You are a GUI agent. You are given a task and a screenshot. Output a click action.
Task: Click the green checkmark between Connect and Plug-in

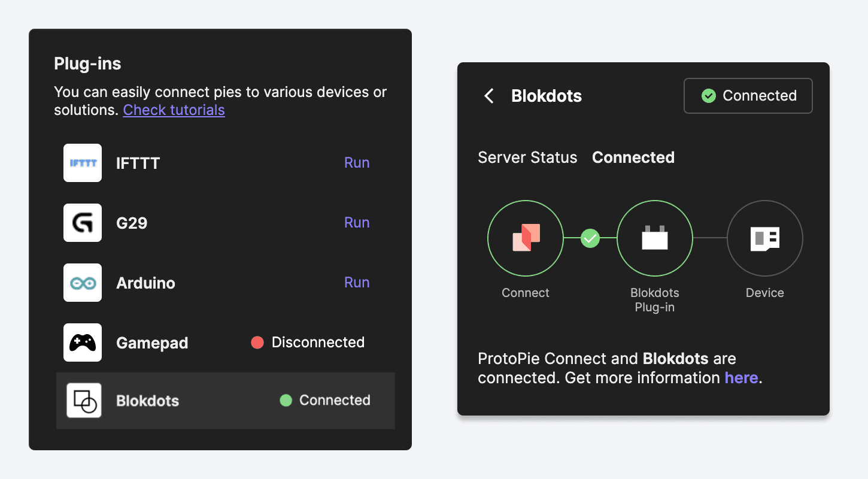point(590,238)
